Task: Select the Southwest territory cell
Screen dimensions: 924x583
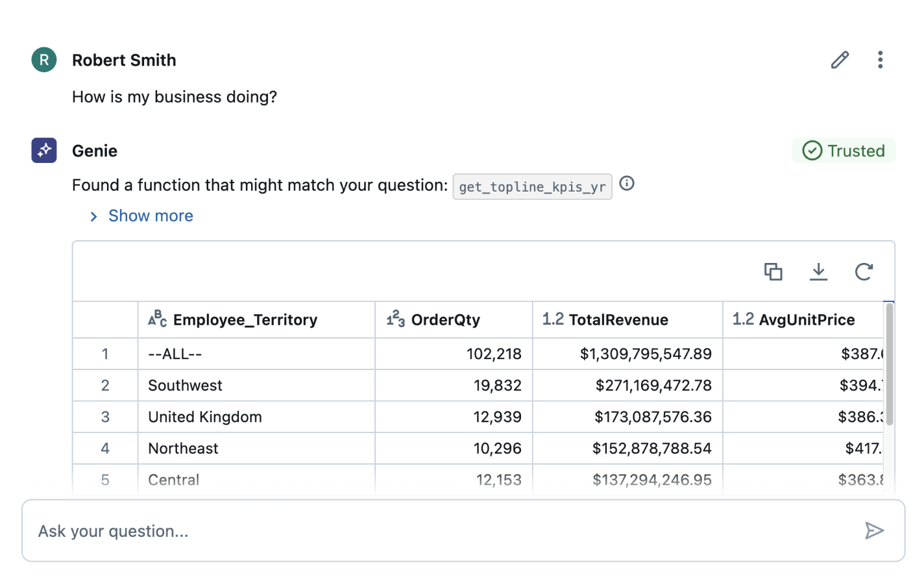Action: [186, 386]
